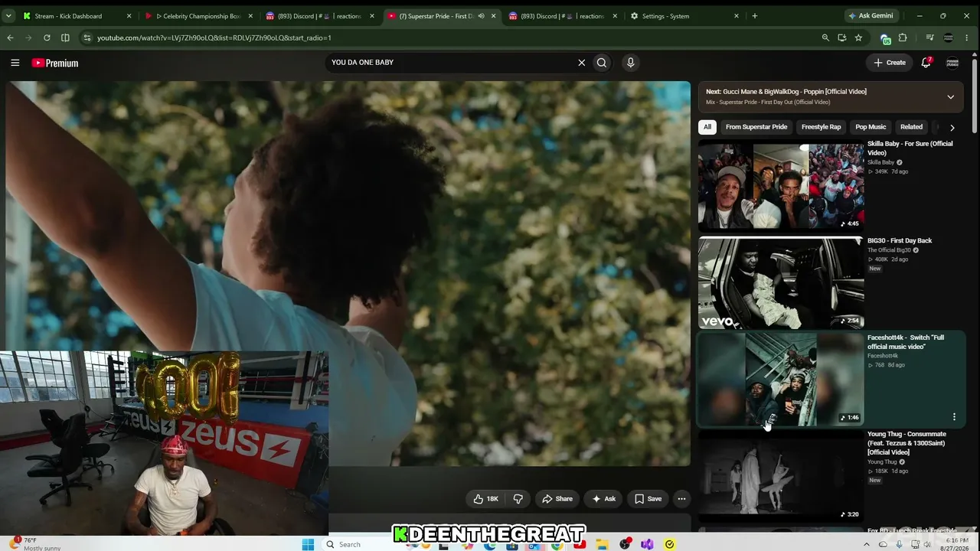Select the From Superstar Pride chip
The image size is (980, 551).
coord(756,127)
